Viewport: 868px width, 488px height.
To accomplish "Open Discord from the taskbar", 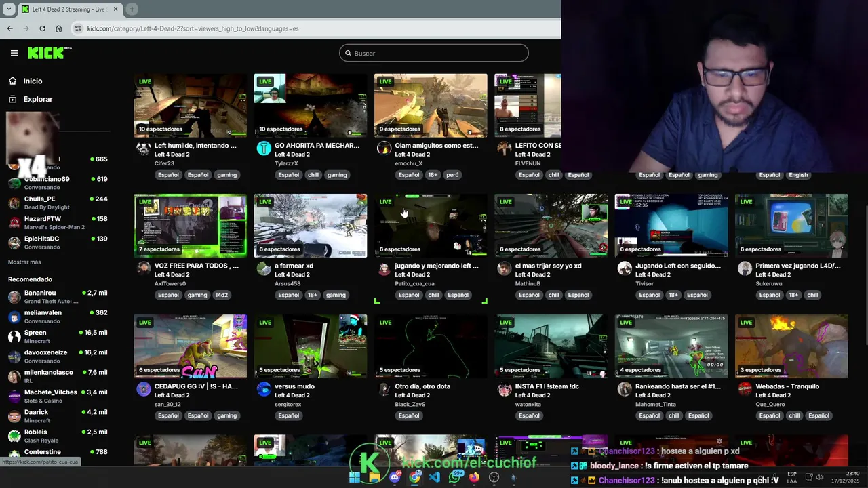I will coord(395,477).
